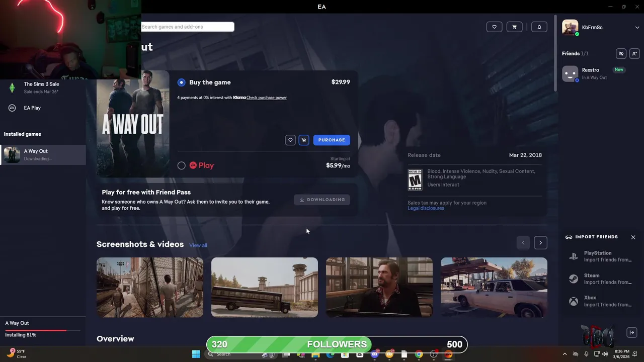Screen dimensions: 644x362
Task: Select the Buy the game radio option
Action: (182, 82)
